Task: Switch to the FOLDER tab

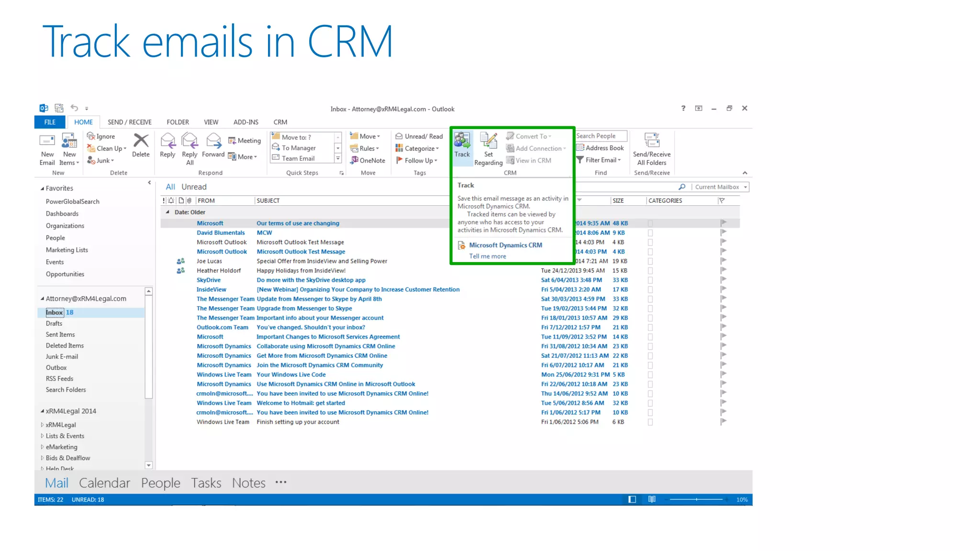Action: point(178,122)
